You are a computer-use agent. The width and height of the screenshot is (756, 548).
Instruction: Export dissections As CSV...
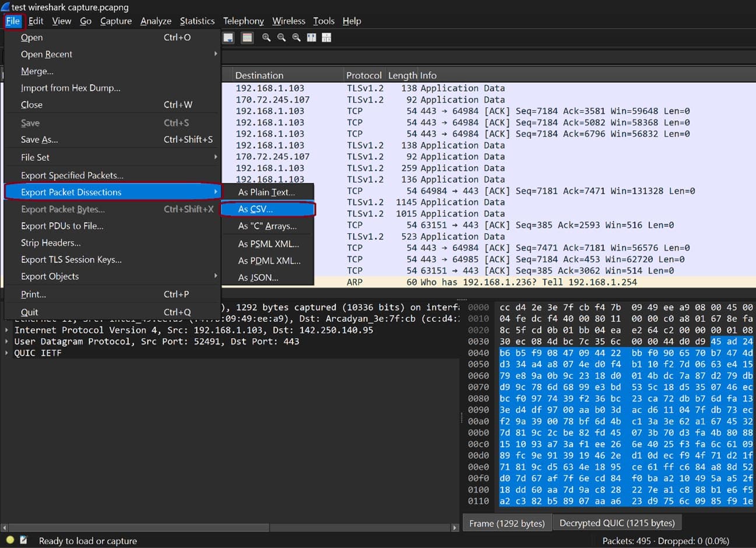click(x=268, y=209)
